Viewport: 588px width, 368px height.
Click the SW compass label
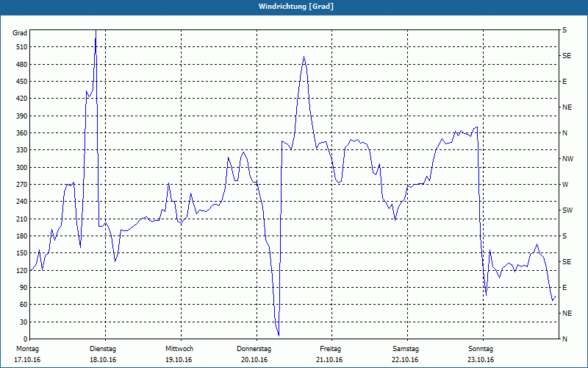(x=567, y=210)
